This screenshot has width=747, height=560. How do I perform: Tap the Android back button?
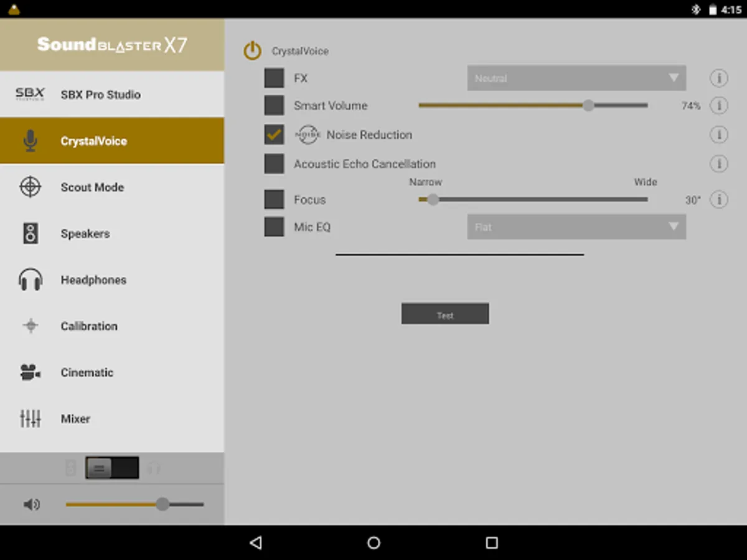tap(255, 543)
